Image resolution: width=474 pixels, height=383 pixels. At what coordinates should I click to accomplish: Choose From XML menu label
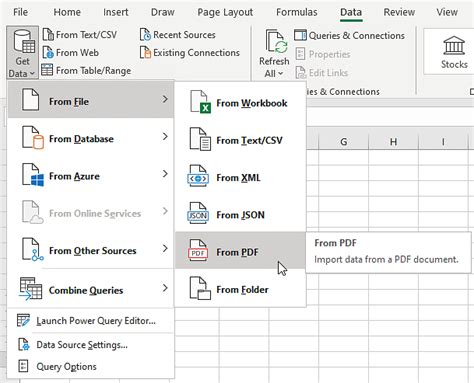tap(238, 178)
